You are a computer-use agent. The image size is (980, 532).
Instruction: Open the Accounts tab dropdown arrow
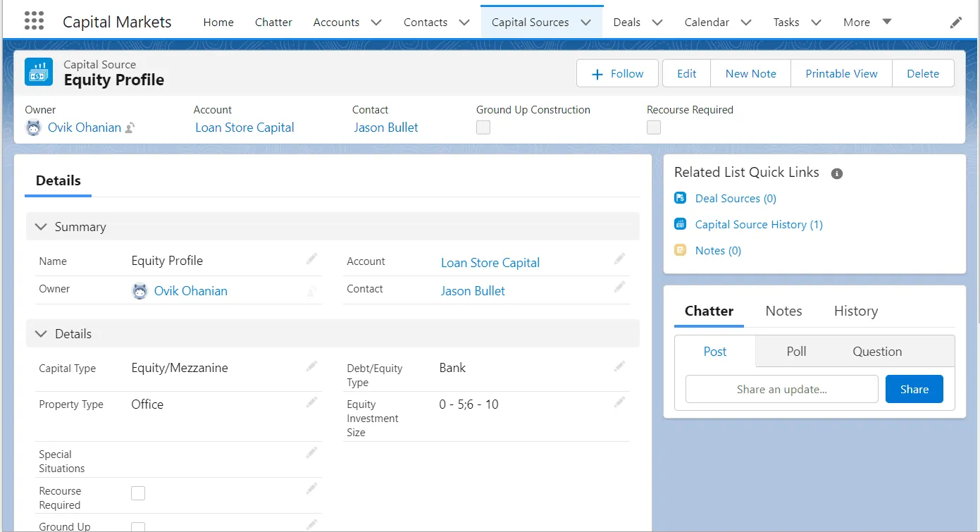tap(376, 23)
